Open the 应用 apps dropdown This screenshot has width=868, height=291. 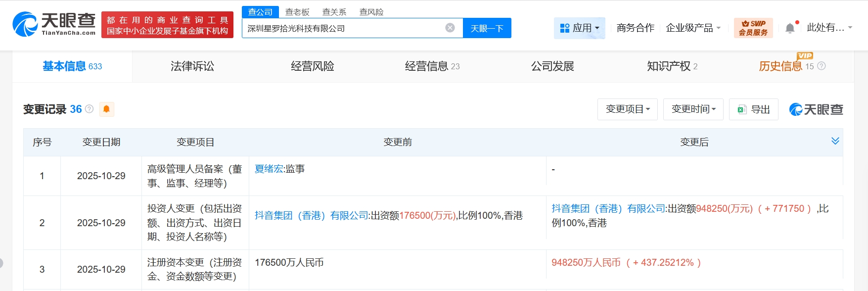click(x=579, y=28)
